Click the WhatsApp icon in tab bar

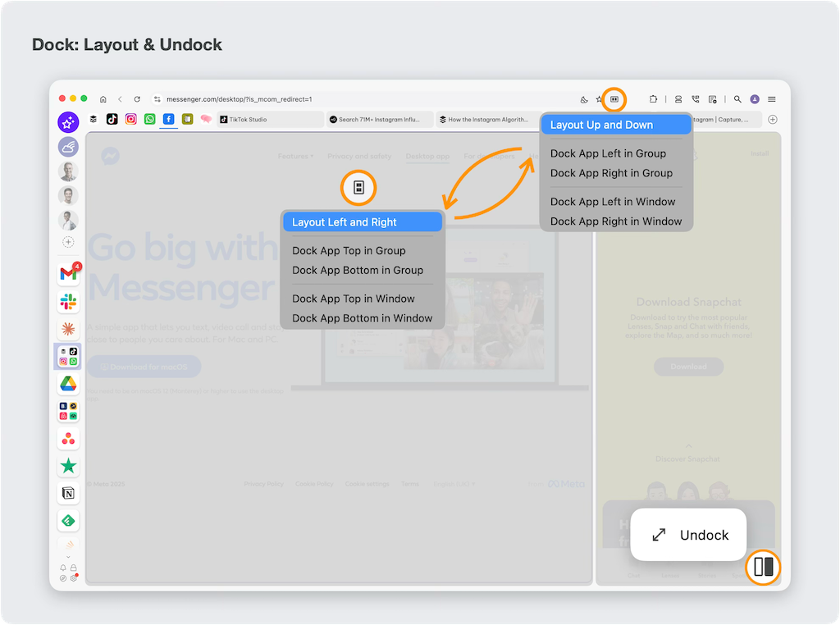(149, 119)
